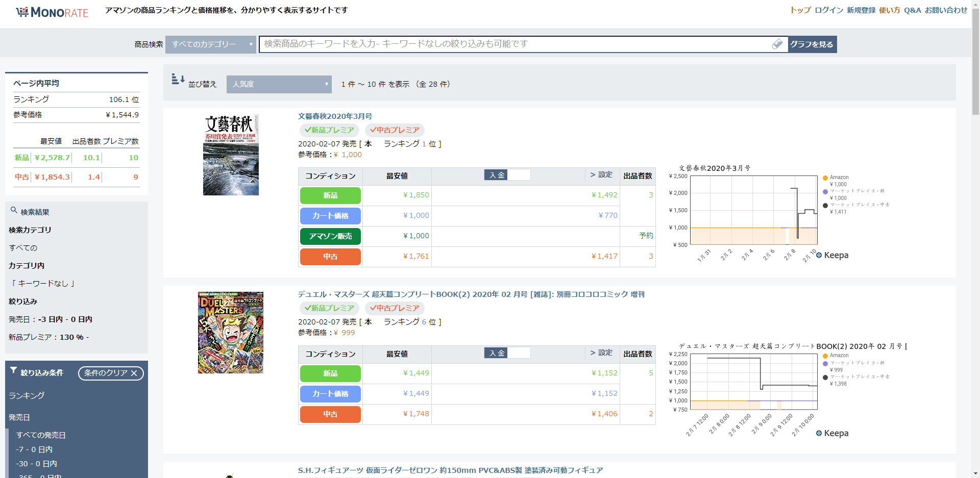Click the 文藝春秋 price history chart

coord(754,210)
